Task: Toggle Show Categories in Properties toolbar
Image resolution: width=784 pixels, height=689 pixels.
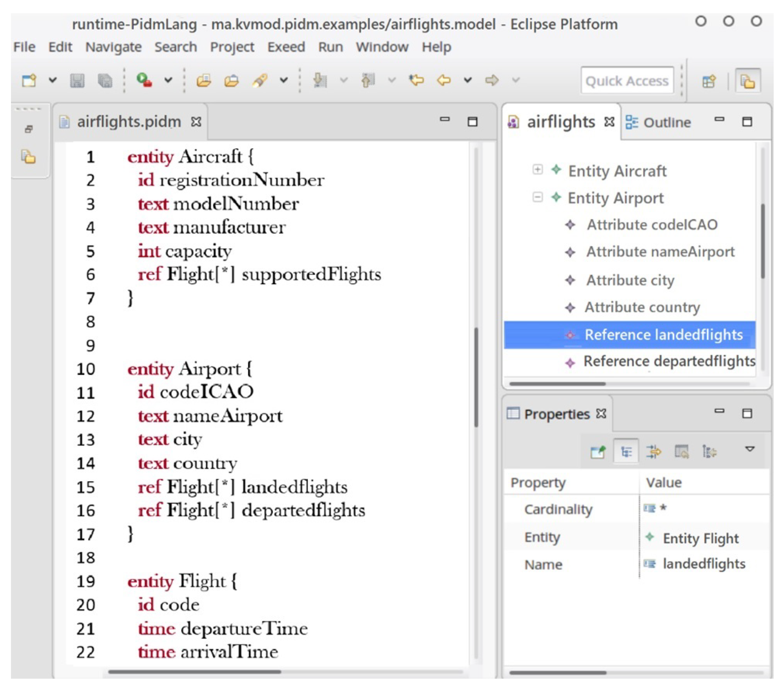Action: tap(626, 452)
